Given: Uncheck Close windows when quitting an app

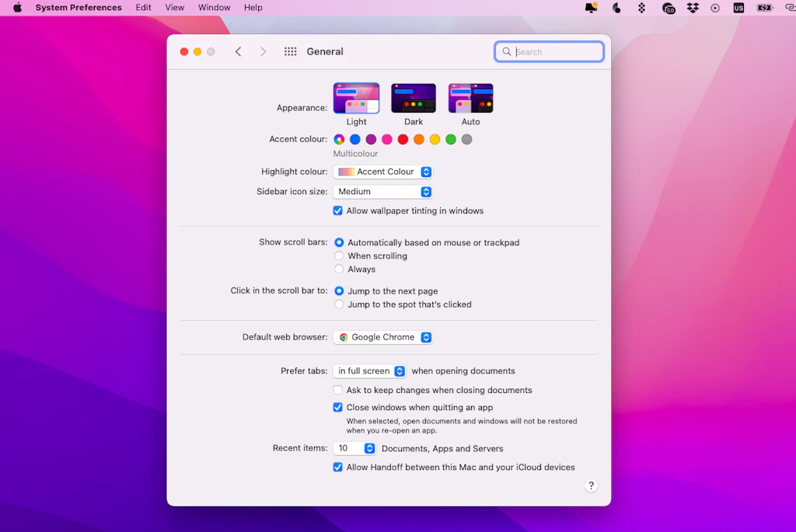Looking at the screenshot, I should click(337, 407).
